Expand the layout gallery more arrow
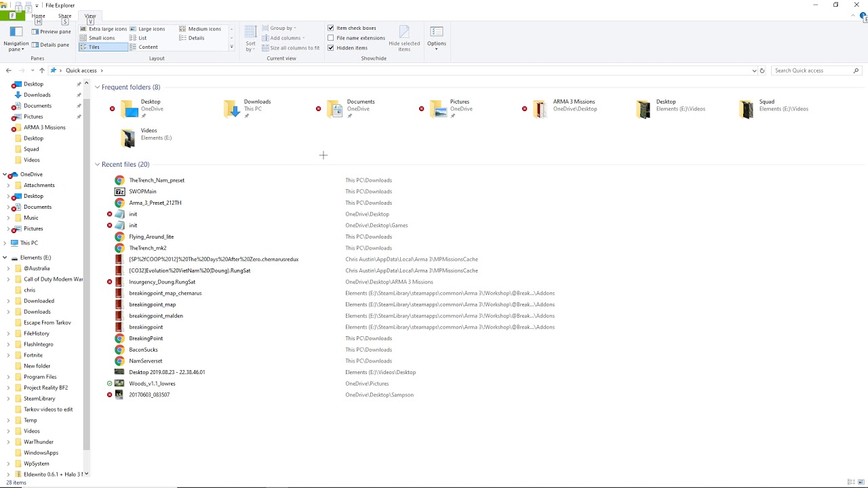Screen dimensions: 868x488 tap(231, 47)
